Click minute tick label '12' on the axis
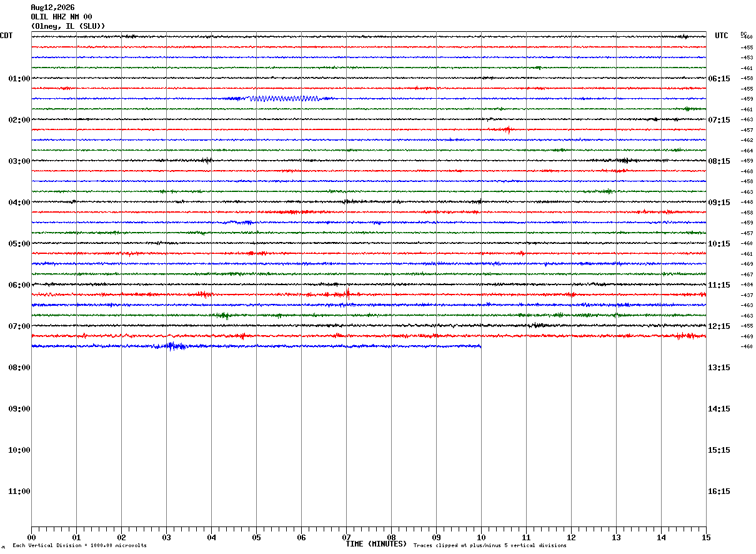756x554 pixels. point(571,538)
